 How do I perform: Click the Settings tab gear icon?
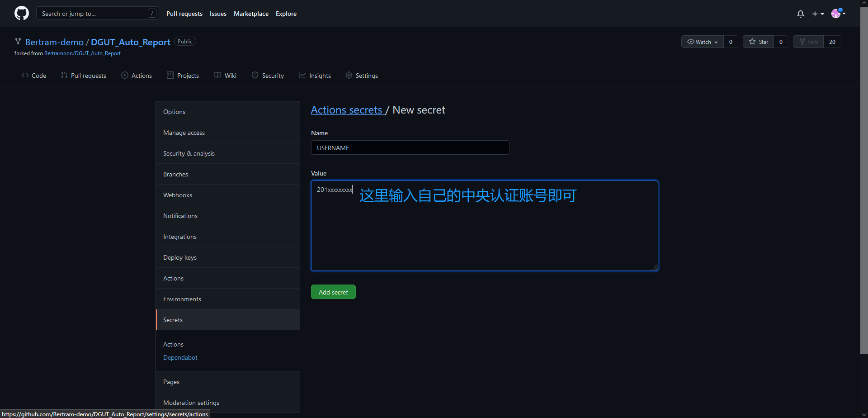[349, 75]
